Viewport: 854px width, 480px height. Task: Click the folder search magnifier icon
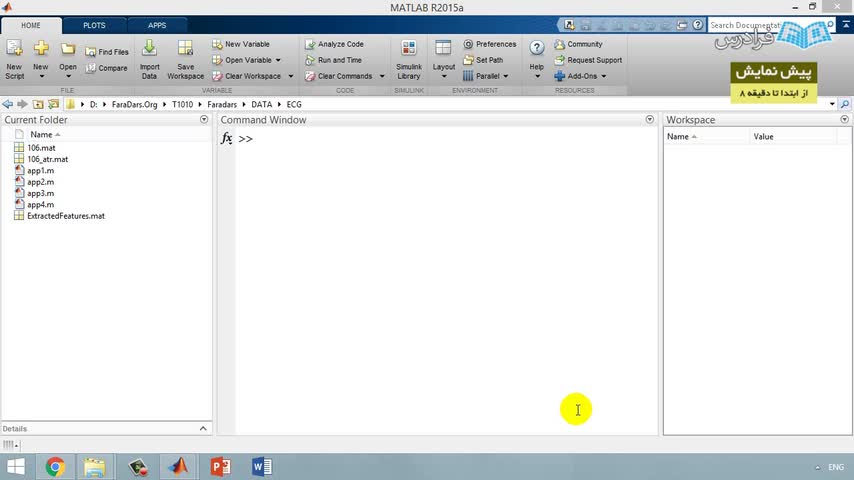845,104
